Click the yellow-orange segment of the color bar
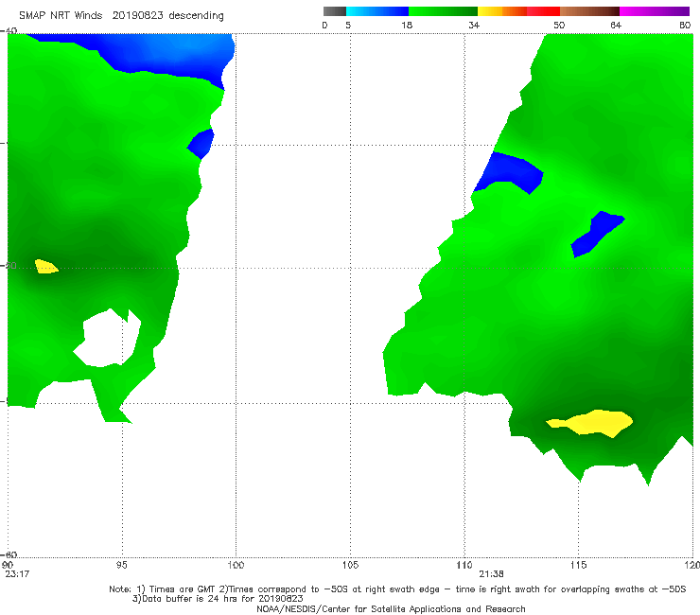Screen dimensions: 700x615 pyautogui.click(x=502, y=11)
